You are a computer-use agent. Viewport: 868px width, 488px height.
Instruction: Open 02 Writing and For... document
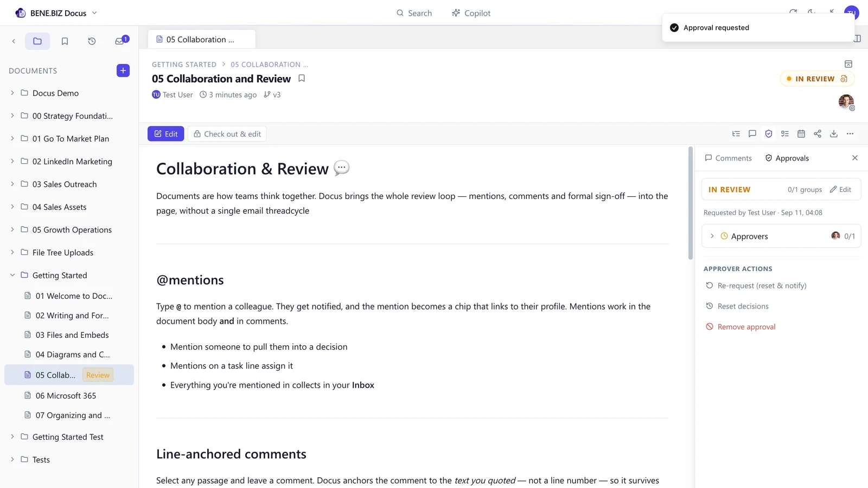point(69,316)
